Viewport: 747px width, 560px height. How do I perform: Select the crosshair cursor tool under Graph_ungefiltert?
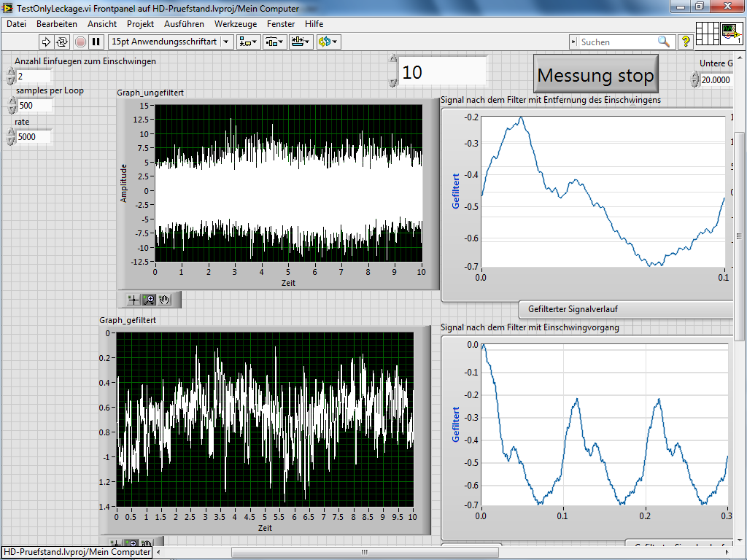133,300
